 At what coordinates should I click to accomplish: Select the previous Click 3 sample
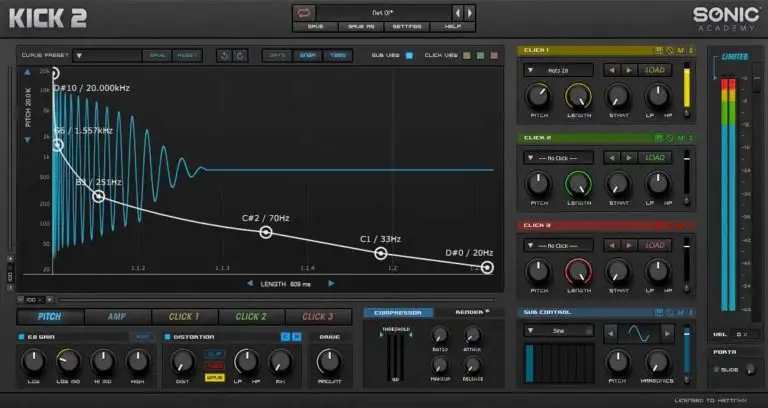[611, 245]
